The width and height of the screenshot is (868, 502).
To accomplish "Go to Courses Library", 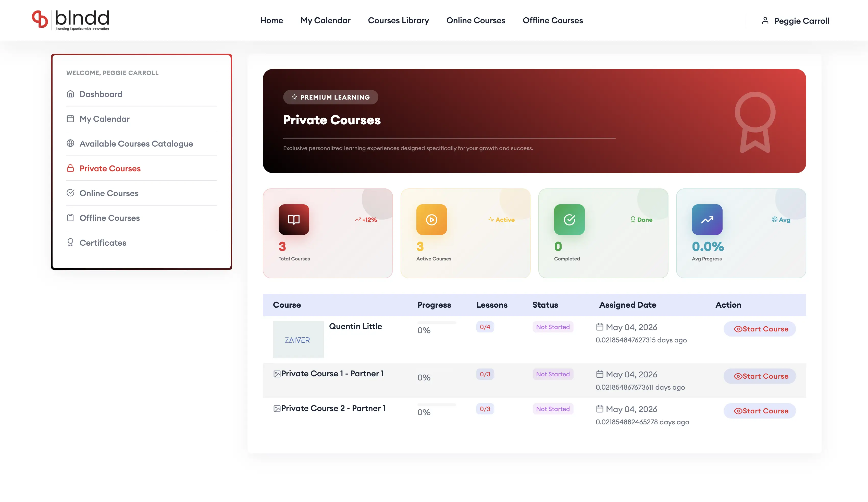I will (398, 20).
